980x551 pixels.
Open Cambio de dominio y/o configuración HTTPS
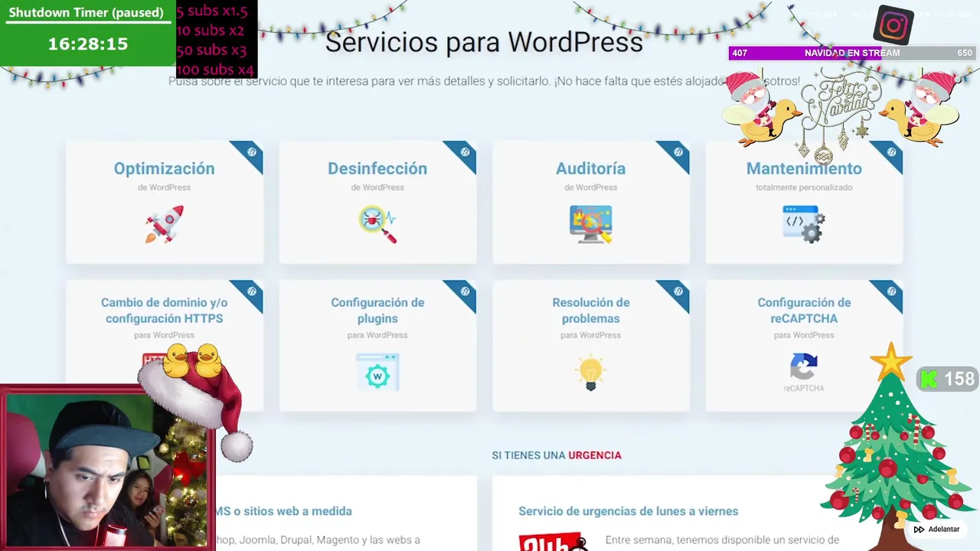pos(164,311)
